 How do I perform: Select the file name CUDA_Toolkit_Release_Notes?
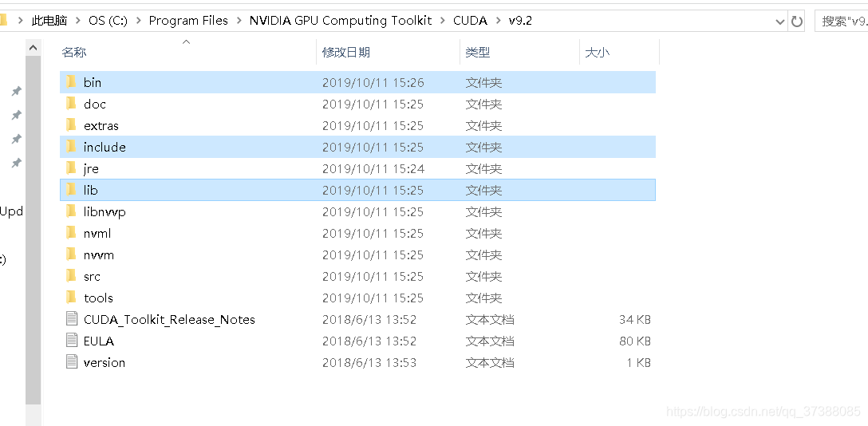coord(169,320)
